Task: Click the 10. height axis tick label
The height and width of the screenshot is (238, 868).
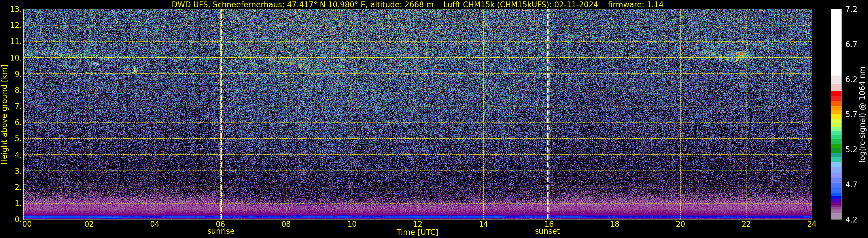Action: [16, 58]
